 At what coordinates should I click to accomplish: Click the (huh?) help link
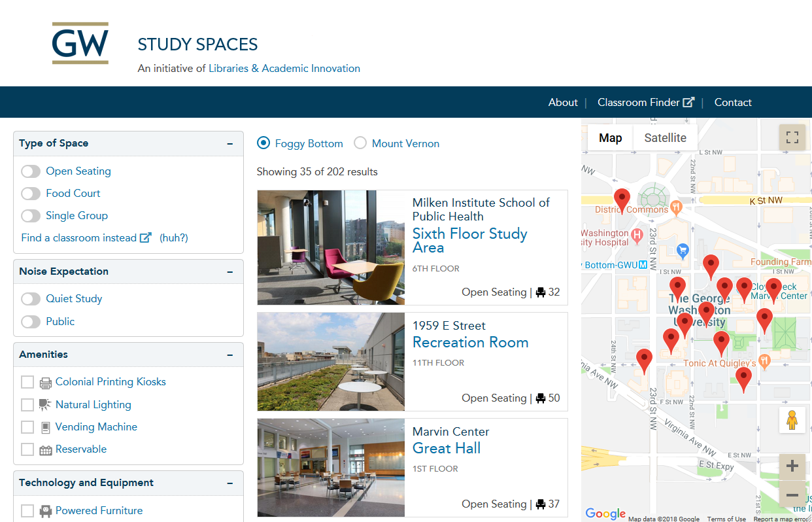click(174, 237)
